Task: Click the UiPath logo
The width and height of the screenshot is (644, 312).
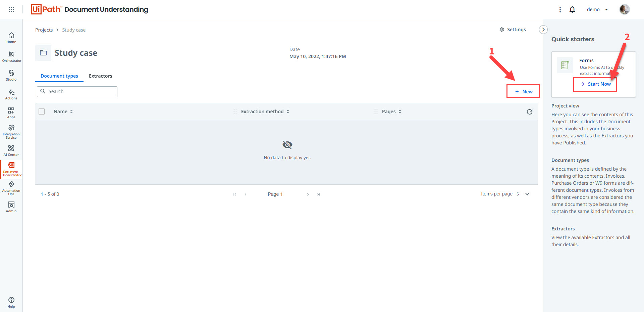Action: pyautogui.click(x=46, y=9)
